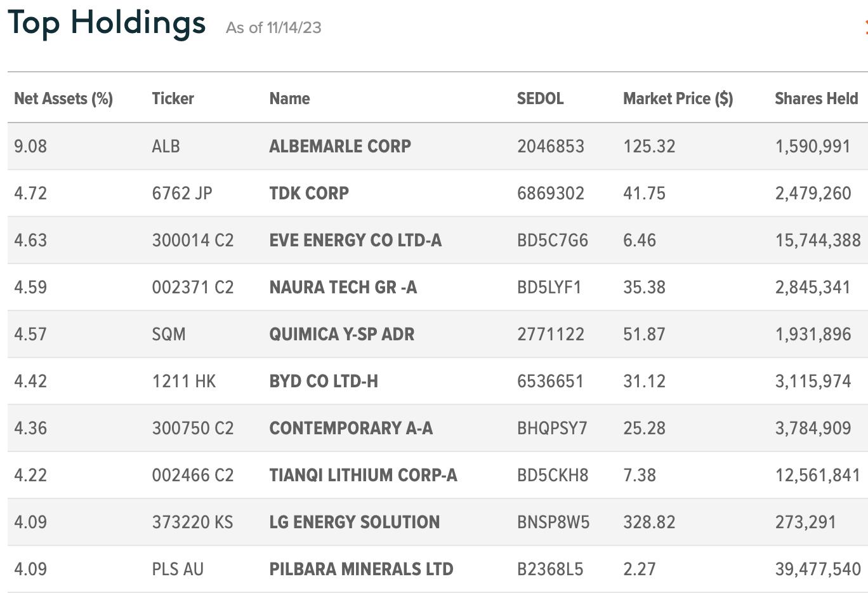868x593 pixels.
Task: Open the TDK CORP holding name
Action: (x=309, y=193)
